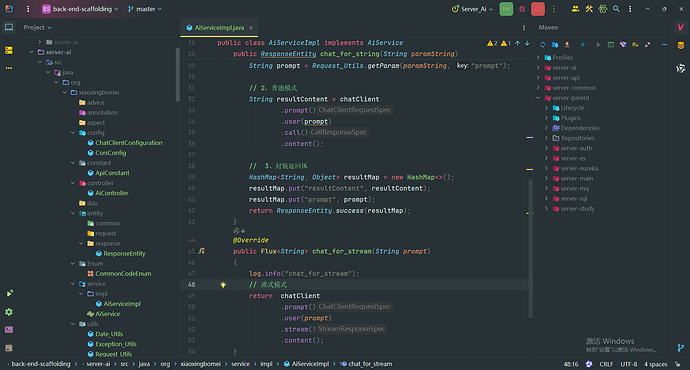Open more run actions next to Stop
Image resolution: width=690 pixels, height=370 pixels.
(x=554, y=9)
